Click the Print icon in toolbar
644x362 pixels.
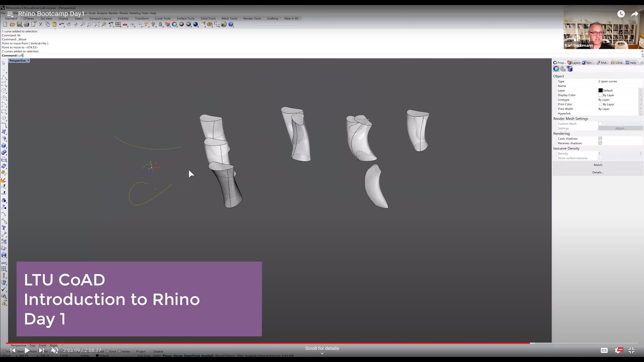point(26,24)
